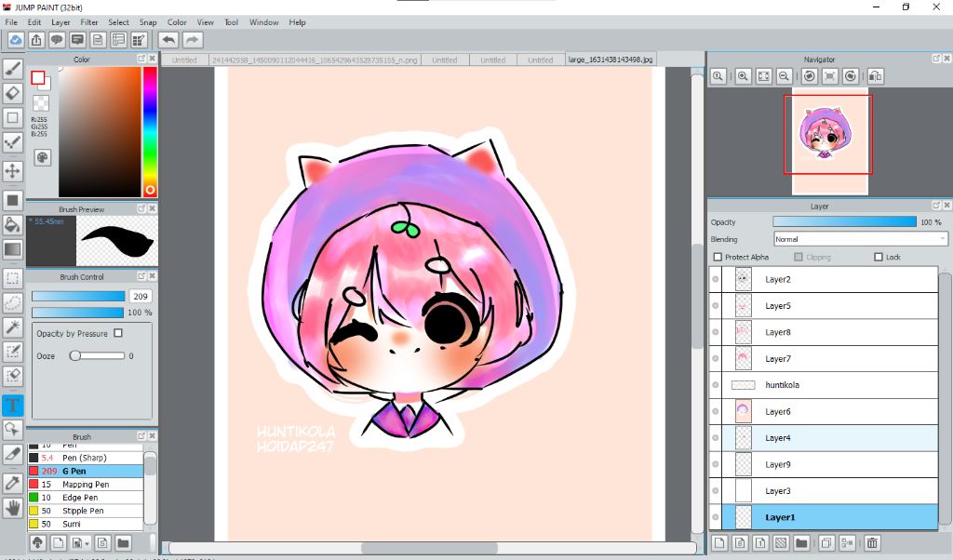Click the duplicate layer icon
Viewport: 953px width, 560px height.
click(x=826, y=542)
